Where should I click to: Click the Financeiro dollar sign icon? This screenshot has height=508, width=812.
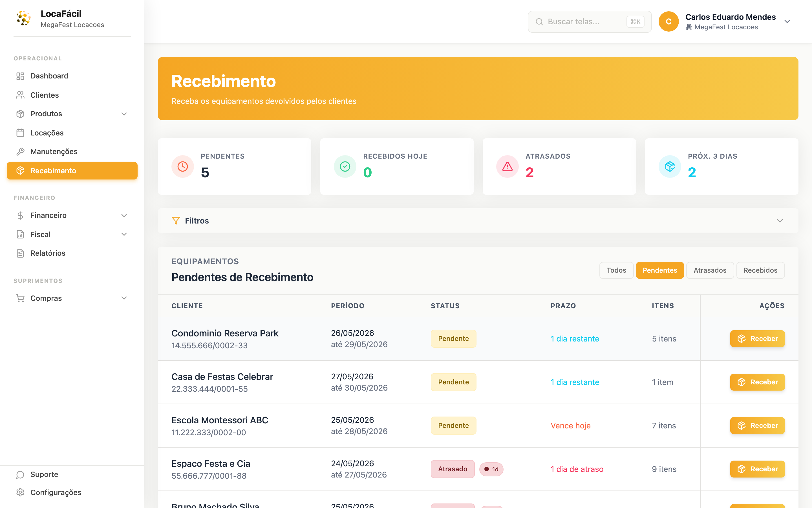[20, 215]
